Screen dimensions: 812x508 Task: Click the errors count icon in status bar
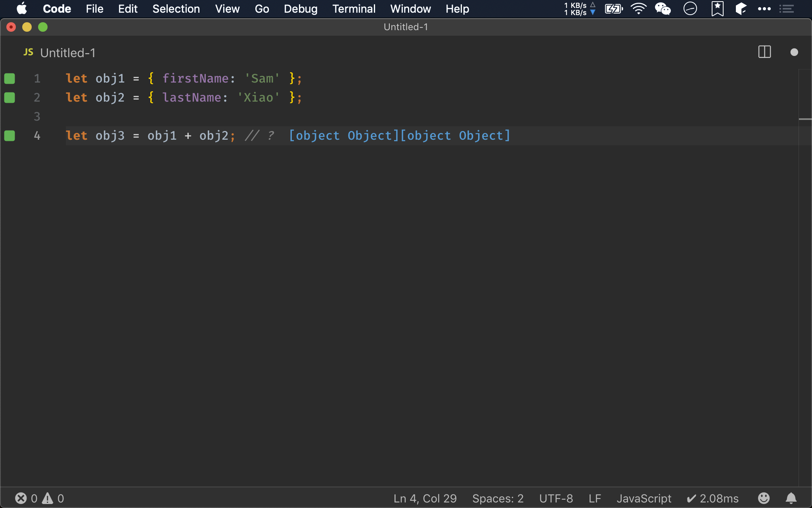pos(21,498)
